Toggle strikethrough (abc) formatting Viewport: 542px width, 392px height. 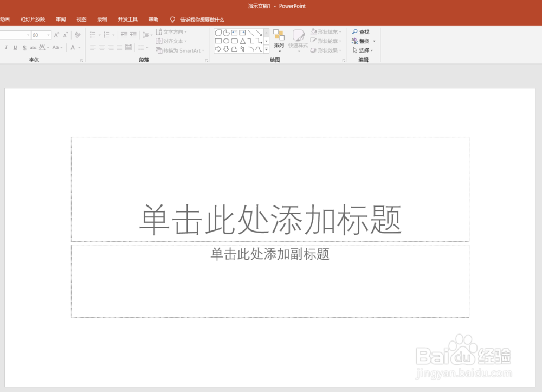(x=33, y=47)
